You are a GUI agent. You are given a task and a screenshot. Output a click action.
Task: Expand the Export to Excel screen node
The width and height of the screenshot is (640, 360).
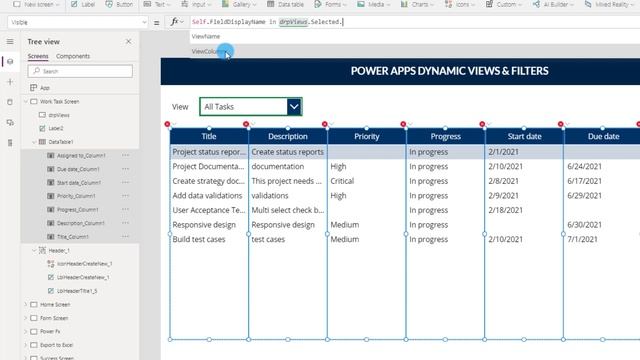point(26,345)
